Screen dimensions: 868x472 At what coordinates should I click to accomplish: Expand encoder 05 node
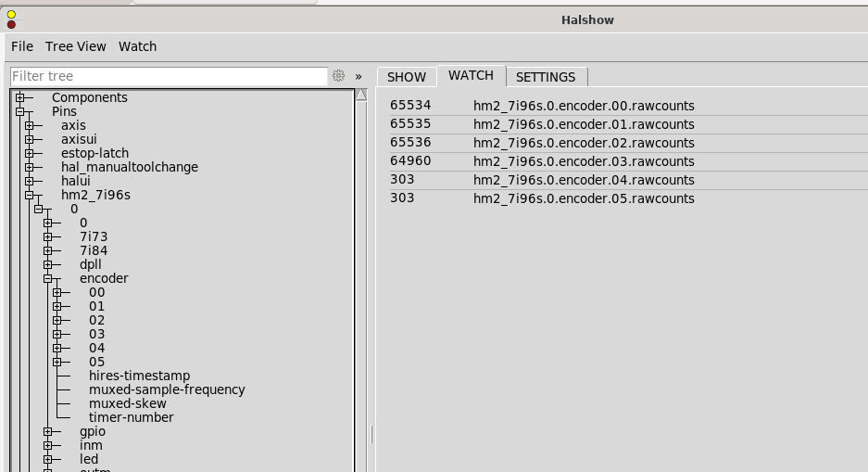57,362
